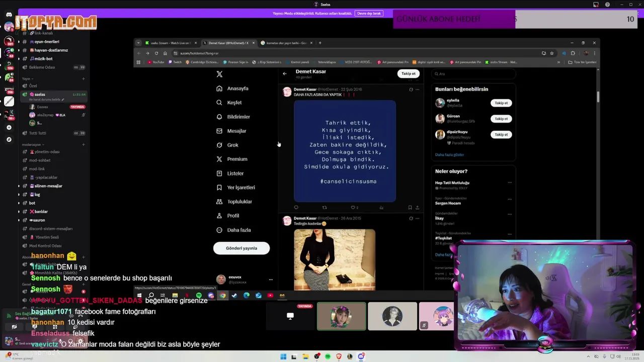Open the müzik-bot Discord channel

click(x=43, y=59)
